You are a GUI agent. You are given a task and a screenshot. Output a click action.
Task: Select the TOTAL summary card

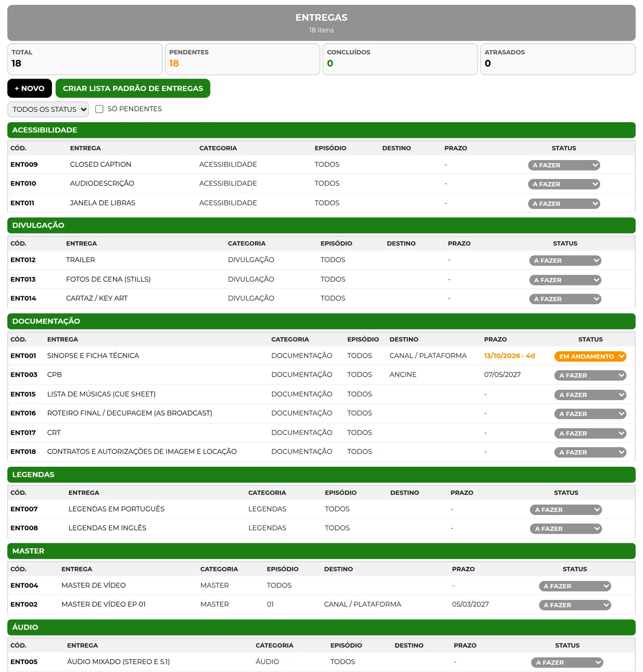[85, 59]
